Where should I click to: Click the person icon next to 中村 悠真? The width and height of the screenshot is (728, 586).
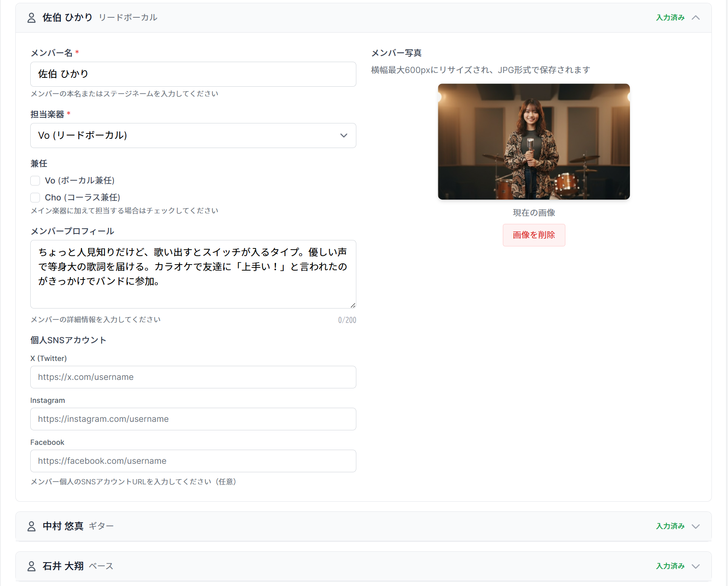[x=31, y=526]
